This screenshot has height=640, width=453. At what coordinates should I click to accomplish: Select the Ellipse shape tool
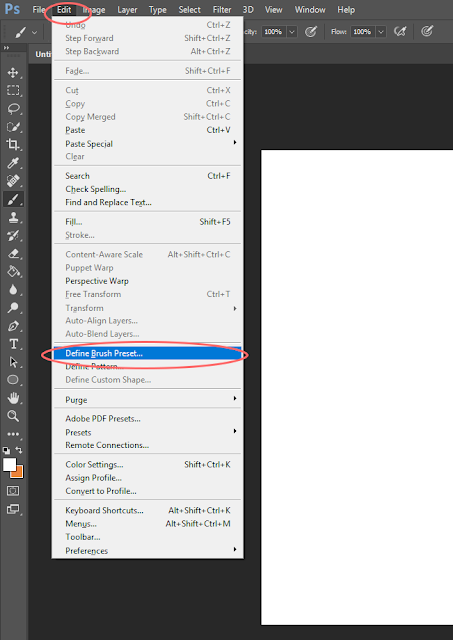click(13, 380)
